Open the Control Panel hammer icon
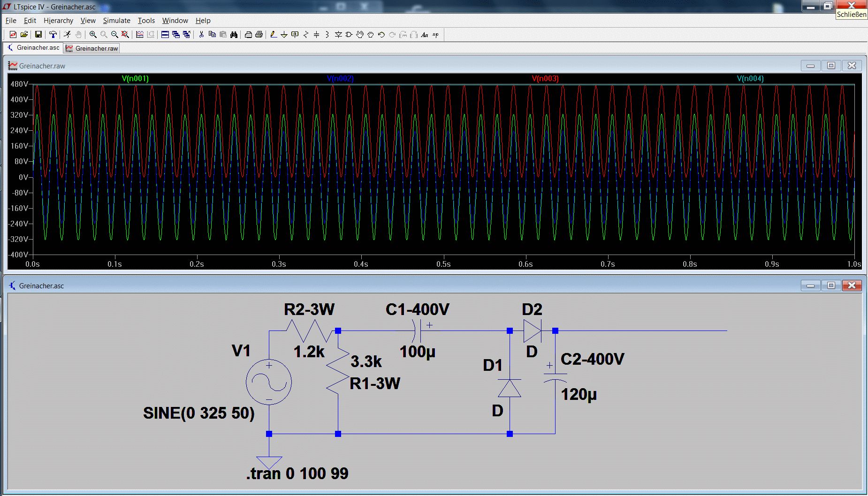 [x=53, y=35]
